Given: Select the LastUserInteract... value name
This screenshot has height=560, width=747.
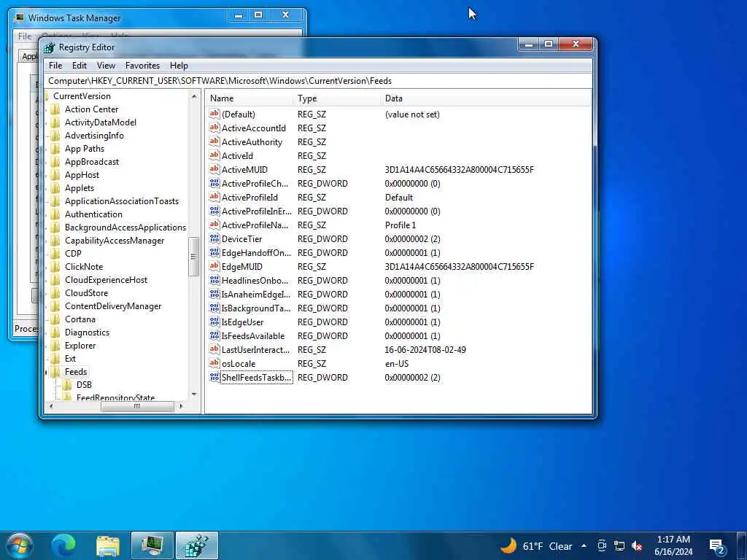Looking at the screenshot, I should [x=255, y=349].
